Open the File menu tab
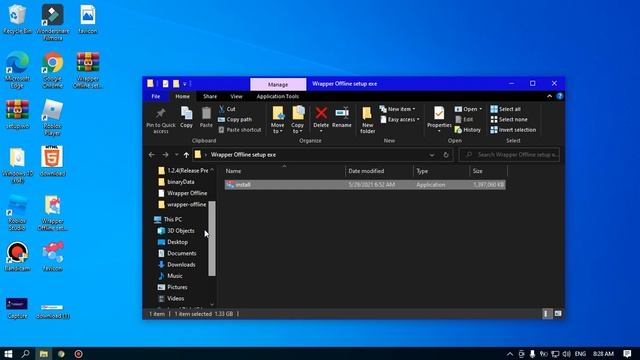 pos(156,96)
